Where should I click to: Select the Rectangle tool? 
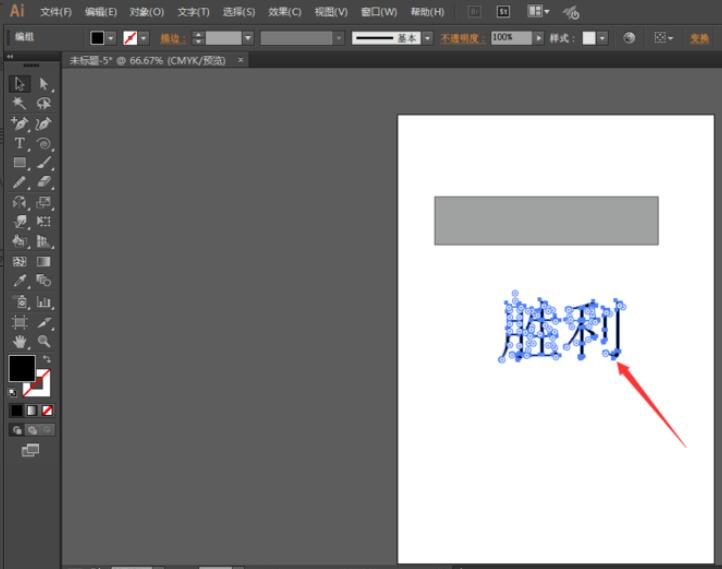tap(19, 163)
